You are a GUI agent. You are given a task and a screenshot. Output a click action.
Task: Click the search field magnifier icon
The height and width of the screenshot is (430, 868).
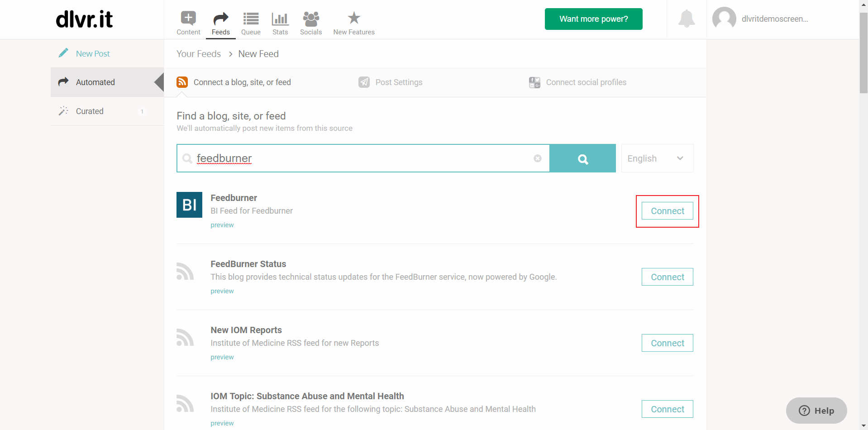187,158
